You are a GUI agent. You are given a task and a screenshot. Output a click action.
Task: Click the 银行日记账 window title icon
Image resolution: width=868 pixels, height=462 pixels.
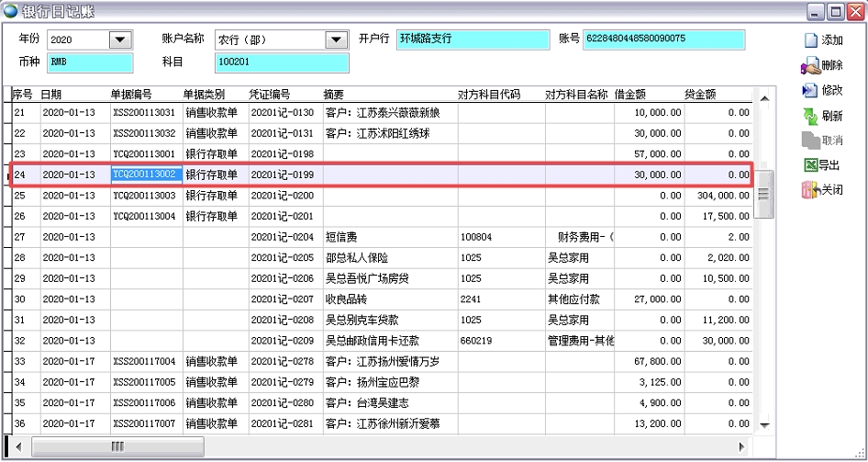click(11, 11)
